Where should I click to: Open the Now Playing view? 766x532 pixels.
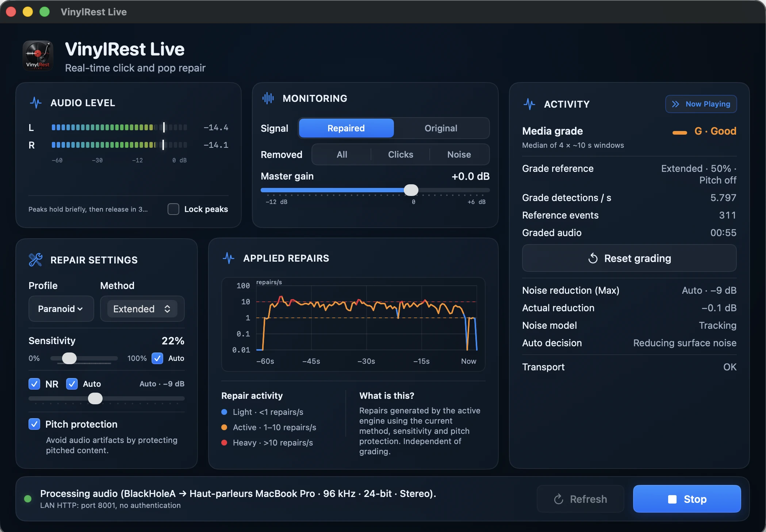tap(701, 104)
